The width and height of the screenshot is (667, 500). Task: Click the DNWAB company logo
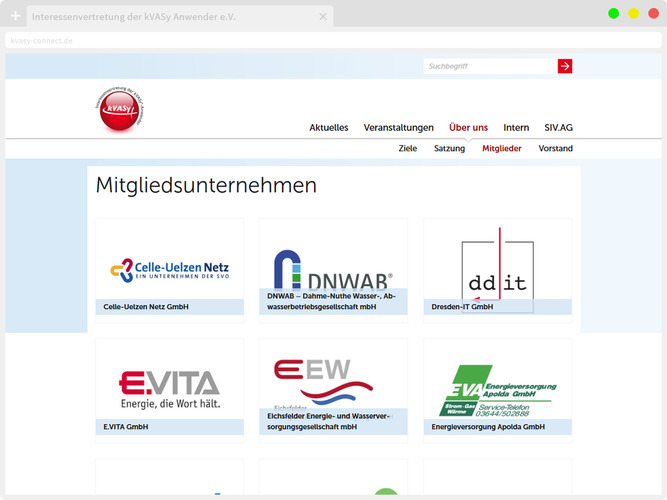pos(333,268)
